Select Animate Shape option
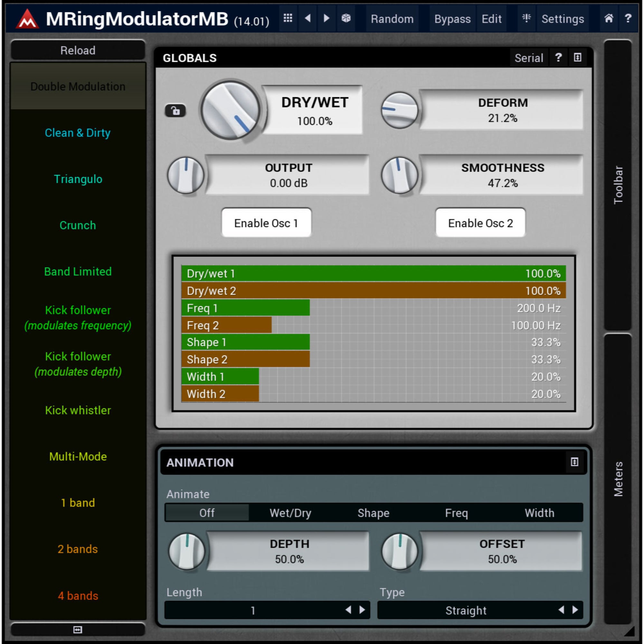Viewport: 644px width, 644px height. tap(373, 513)
